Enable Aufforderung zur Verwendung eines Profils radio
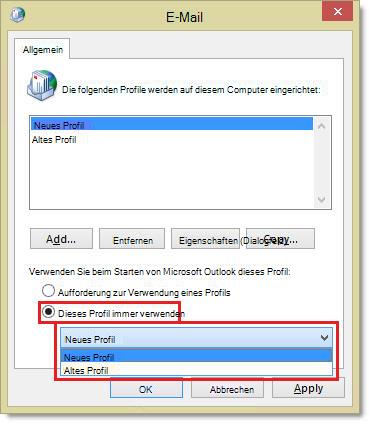 click(x=48, y=291)
